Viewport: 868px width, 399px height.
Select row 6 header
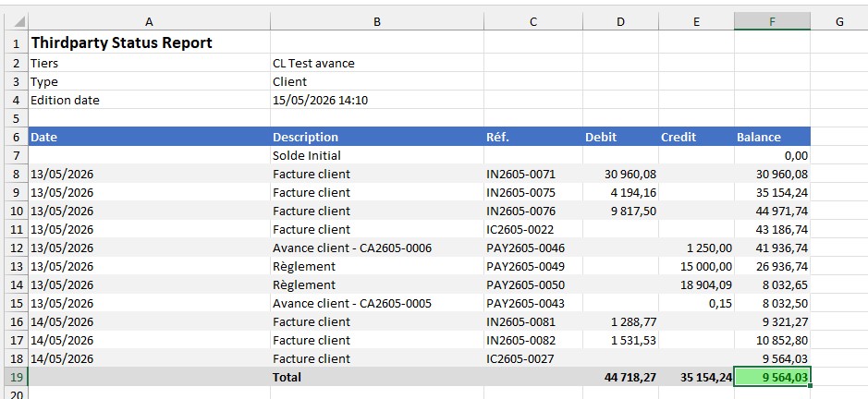(17, 137)
